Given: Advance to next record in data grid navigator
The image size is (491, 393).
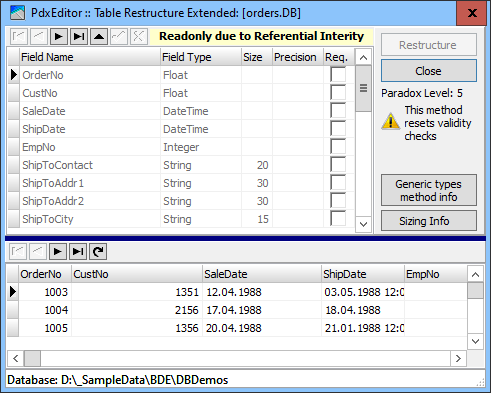Looking at the screenshot, I should (58, 251).
